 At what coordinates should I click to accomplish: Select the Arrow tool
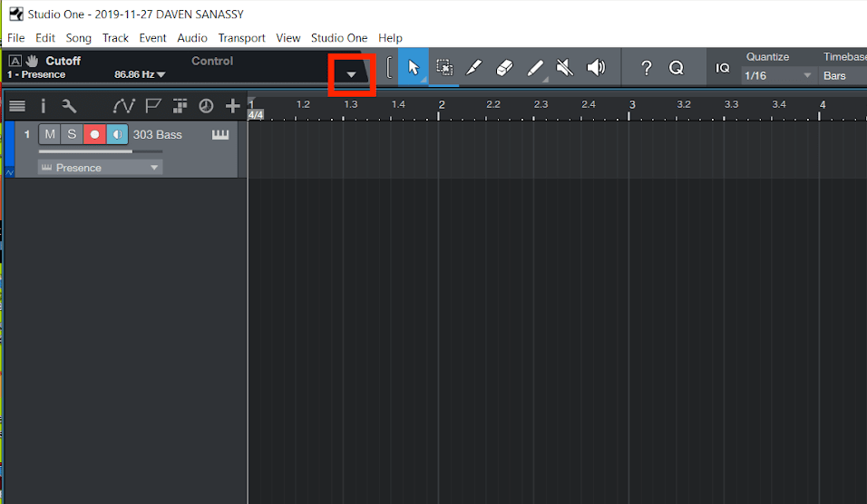pos(413,67)
